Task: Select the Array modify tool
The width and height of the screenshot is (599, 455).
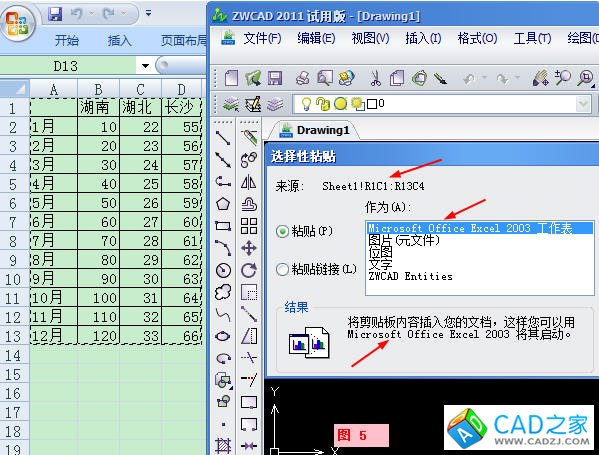Action: click(x=249, y=226)
